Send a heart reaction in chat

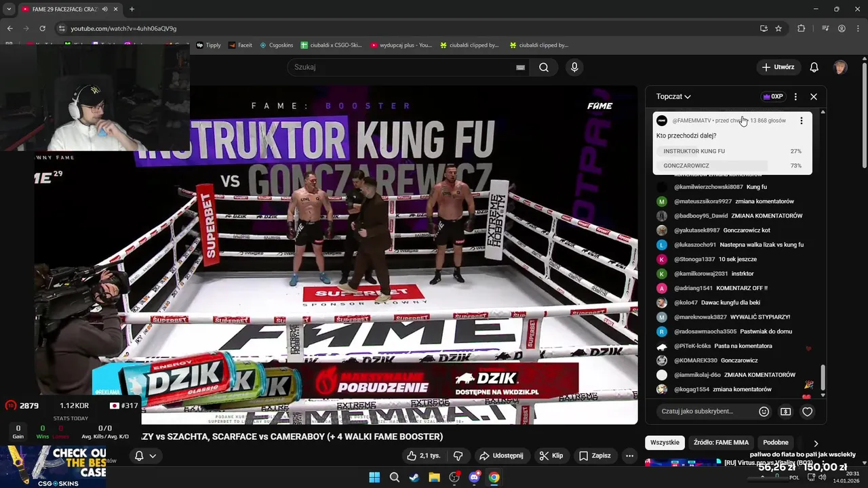(x=807, y=411)
